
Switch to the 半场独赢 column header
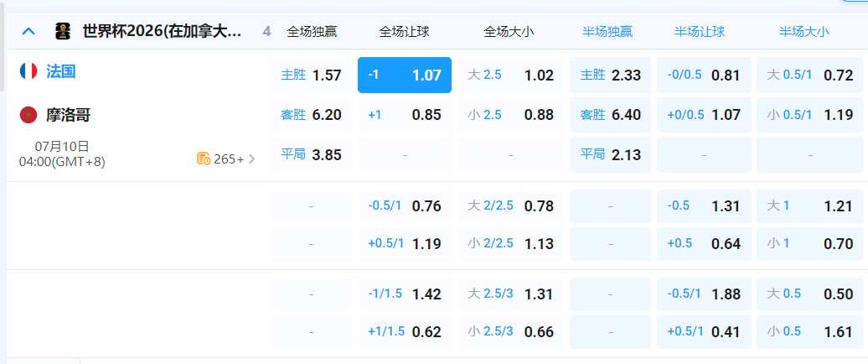pos(607,32)
